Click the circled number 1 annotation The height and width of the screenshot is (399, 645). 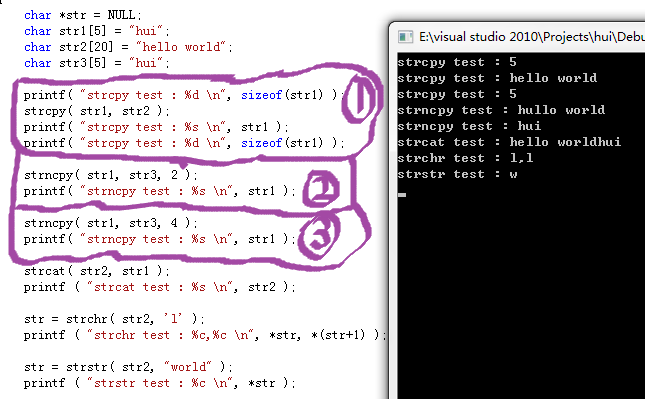coord(359,99)
